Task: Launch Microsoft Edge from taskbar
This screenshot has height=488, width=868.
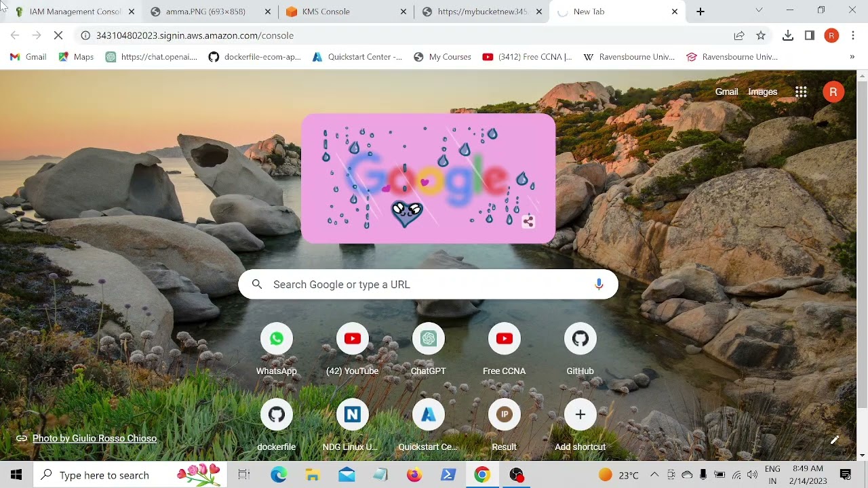Action: 279,475
